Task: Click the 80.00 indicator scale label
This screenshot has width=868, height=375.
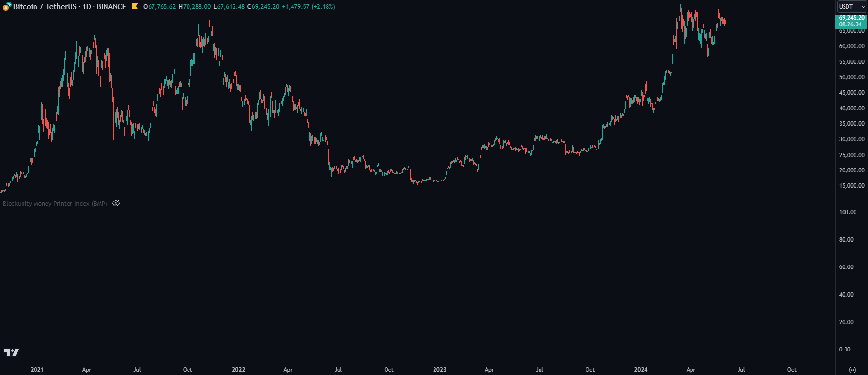Action: (x=846, y=240)
